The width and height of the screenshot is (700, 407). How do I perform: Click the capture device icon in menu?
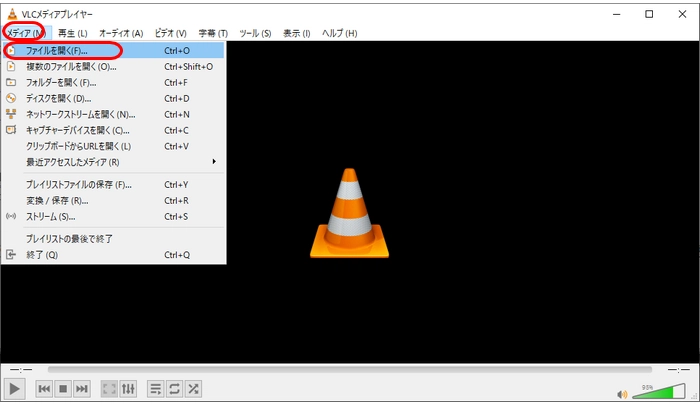pyautogui.click(x=11, y=130)
